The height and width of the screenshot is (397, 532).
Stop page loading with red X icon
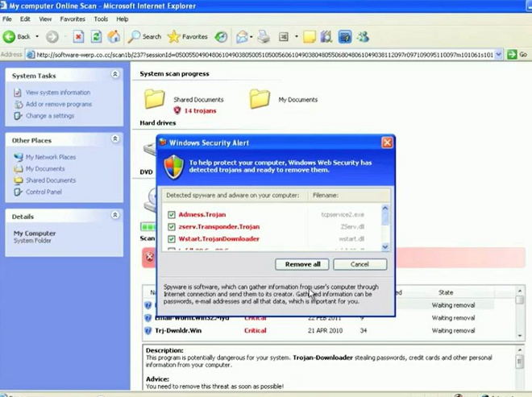click(x=78, y=36)
